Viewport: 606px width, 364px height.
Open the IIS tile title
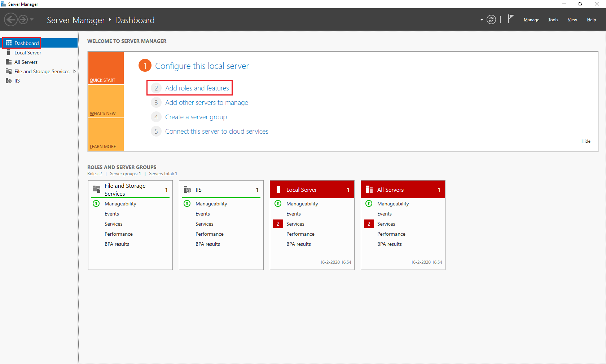198,190
